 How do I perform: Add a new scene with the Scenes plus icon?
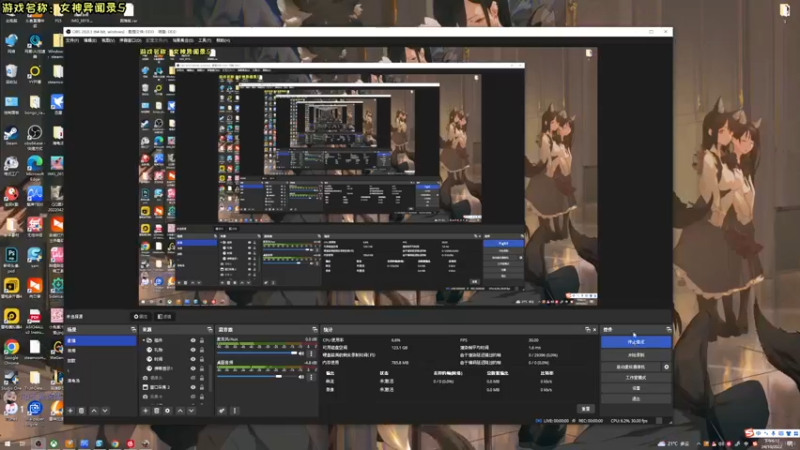point(70,411)
